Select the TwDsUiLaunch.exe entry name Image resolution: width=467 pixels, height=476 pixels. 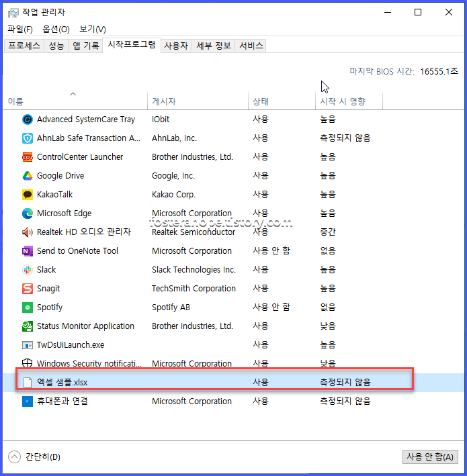[71, 345]
